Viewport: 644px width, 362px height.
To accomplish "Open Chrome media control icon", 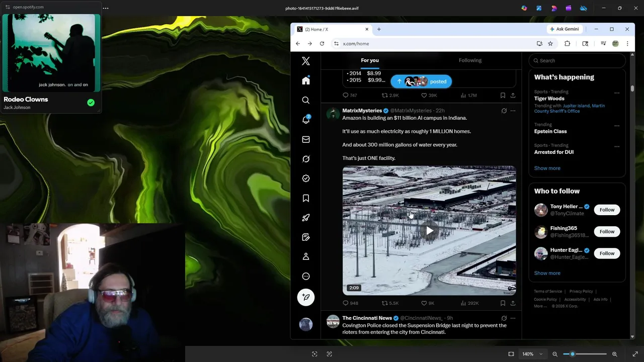I will 603,44.
